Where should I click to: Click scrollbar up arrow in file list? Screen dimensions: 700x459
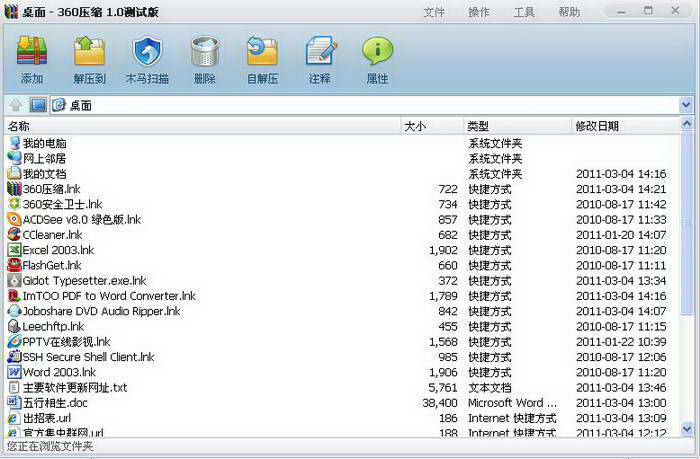click(687, 123)
